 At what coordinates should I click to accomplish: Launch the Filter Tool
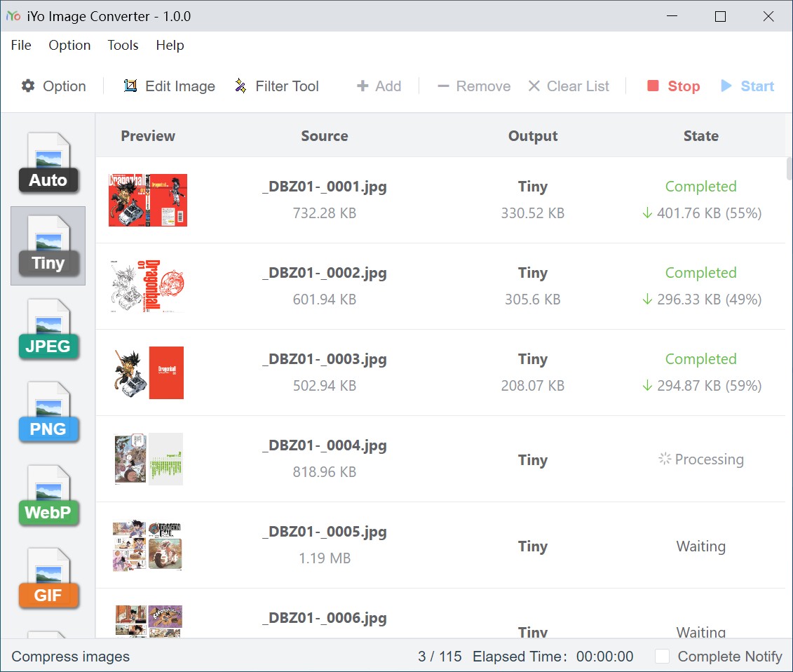[276, 86]
